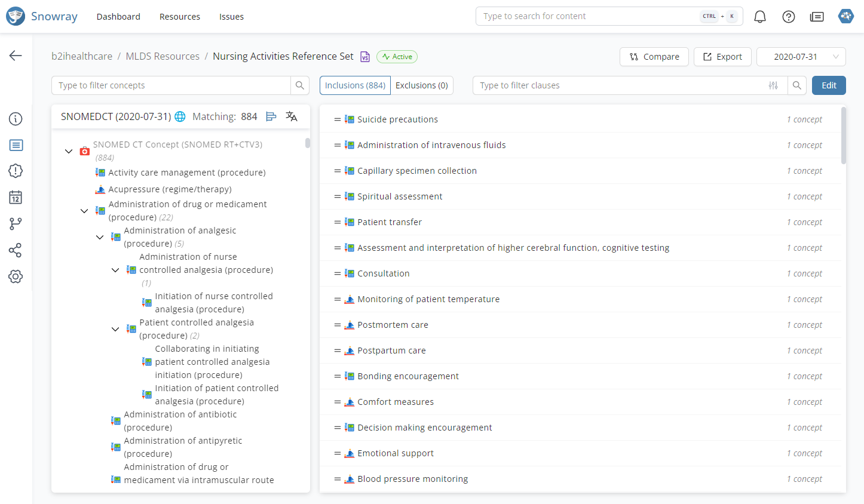
Task: Click the calendar icon in left sidebar
Action: click(16, 198)
